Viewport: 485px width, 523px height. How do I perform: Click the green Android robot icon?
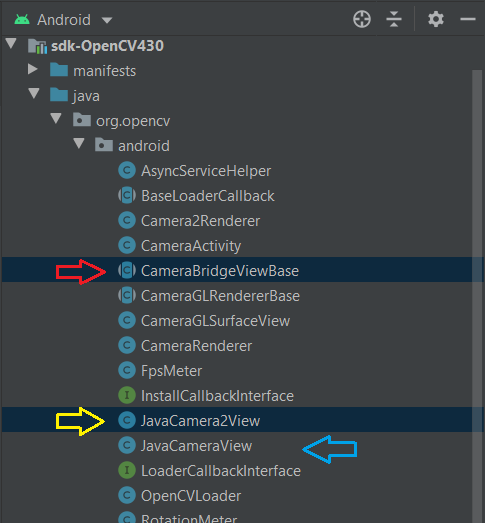click(x=22, y=20)
